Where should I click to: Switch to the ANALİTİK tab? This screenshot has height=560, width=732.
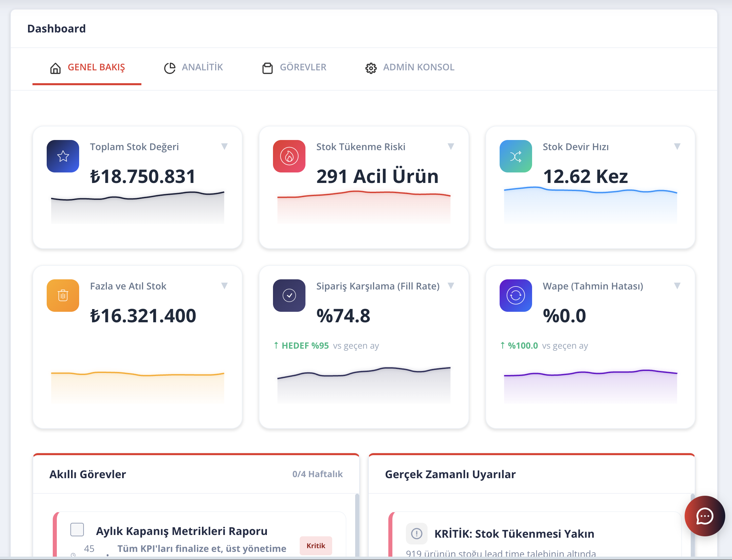point(193,67)
